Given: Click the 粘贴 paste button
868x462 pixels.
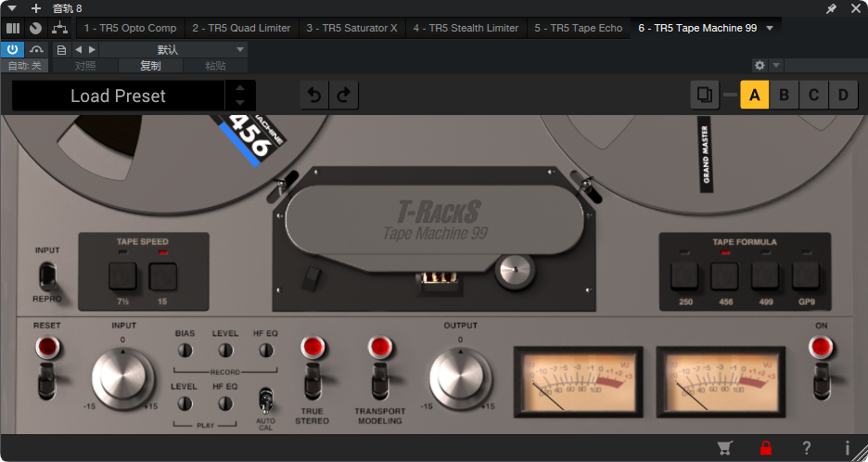Looking at the screenshot, I should click(x=215, y=66).
